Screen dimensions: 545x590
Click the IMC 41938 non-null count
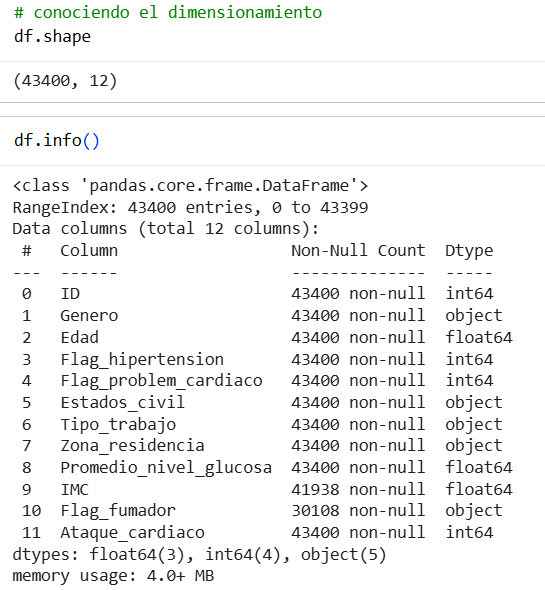coord(358,490)
